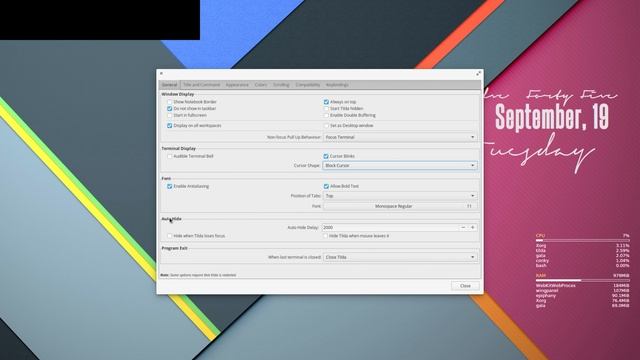Viewport: 640px width, 360px height.
Task: Check Set as Desktop window
Action: pos(326,126)
